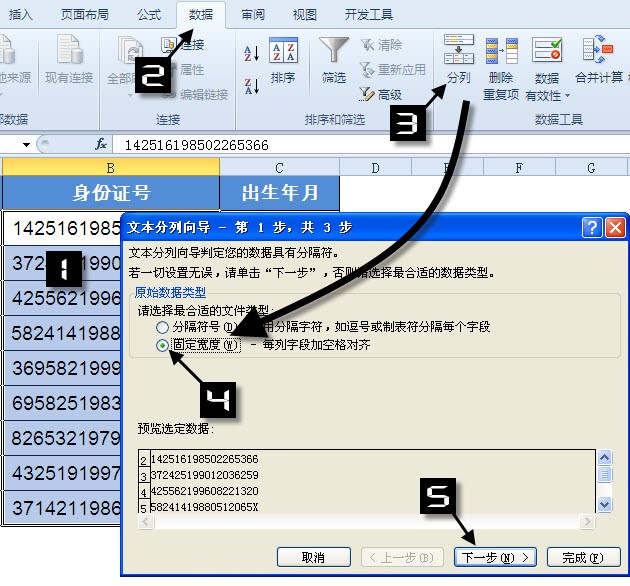Image resolution: width=630 pixels, height=586 pixels.
Task: Open the 数据有效性 dropdown arrow
Action: click(x=567, y=96)
